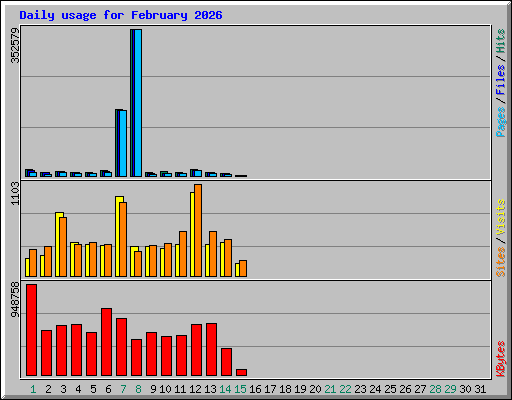Click the chart title 'Daily usage for February 2026'

click(x=121, y=15)
